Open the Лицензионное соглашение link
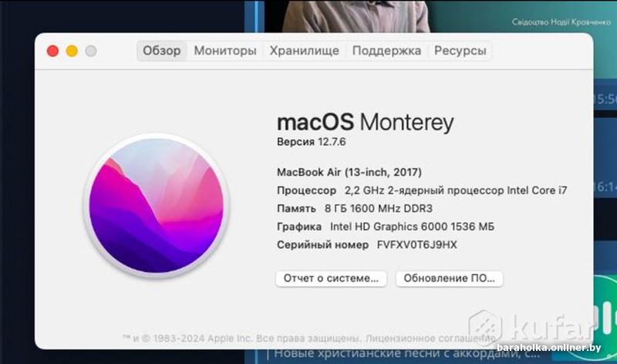This screenshot has width=617, height=364. point(430,339)
